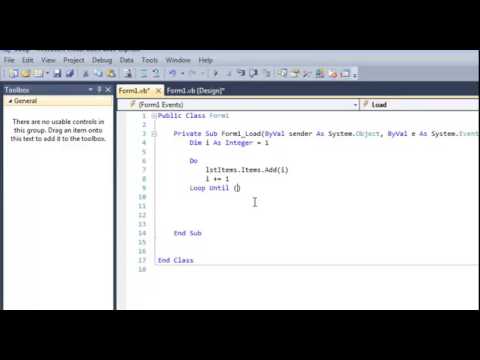
Task: Open the Help menu
Action: pos(206,60)
